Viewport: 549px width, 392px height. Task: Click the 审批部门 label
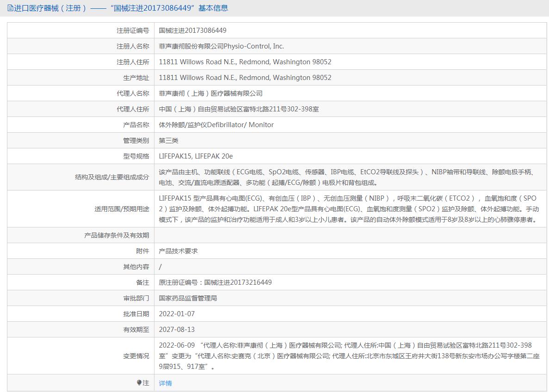tap(136, 298)
